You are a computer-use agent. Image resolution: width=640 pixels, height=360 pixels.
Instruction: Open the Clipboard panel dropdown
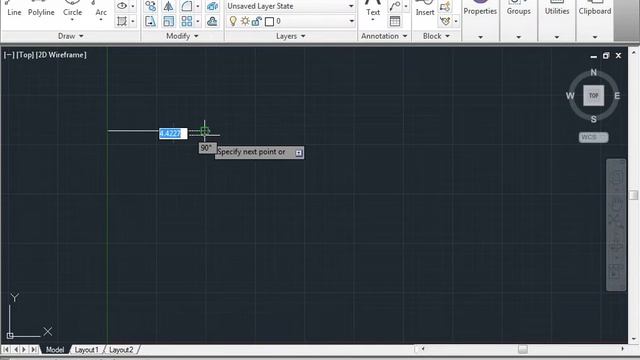click(595, 37)
